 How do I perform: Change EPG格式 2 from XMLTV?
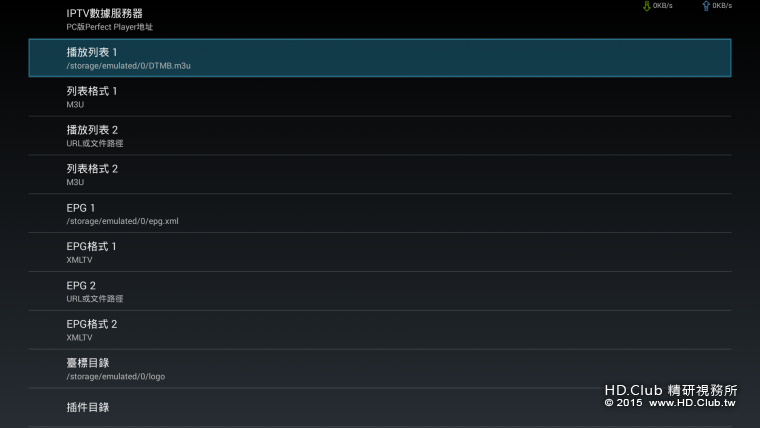(380, 330)
